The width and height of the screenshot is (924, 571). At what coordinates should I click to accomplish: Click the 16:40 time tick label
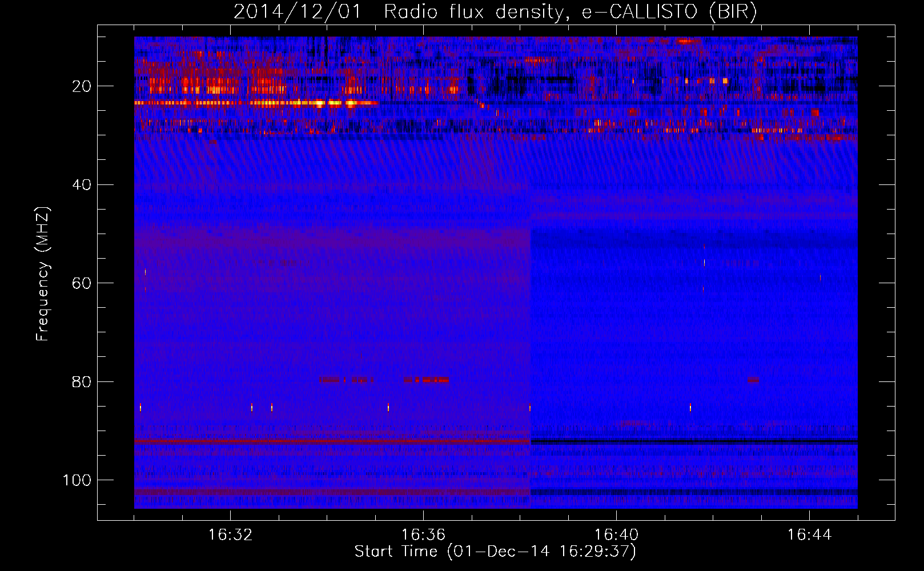pyautogui.click(x=616, y=535)
